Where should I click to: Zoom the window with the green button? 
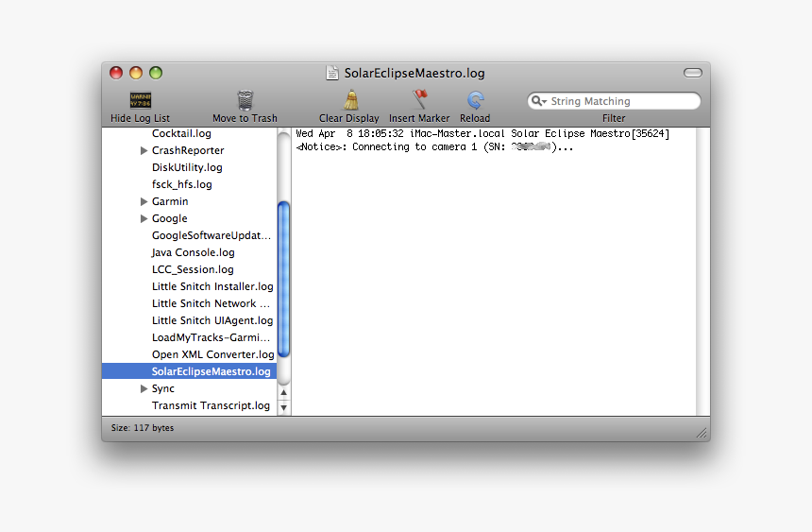pos(156,73)
